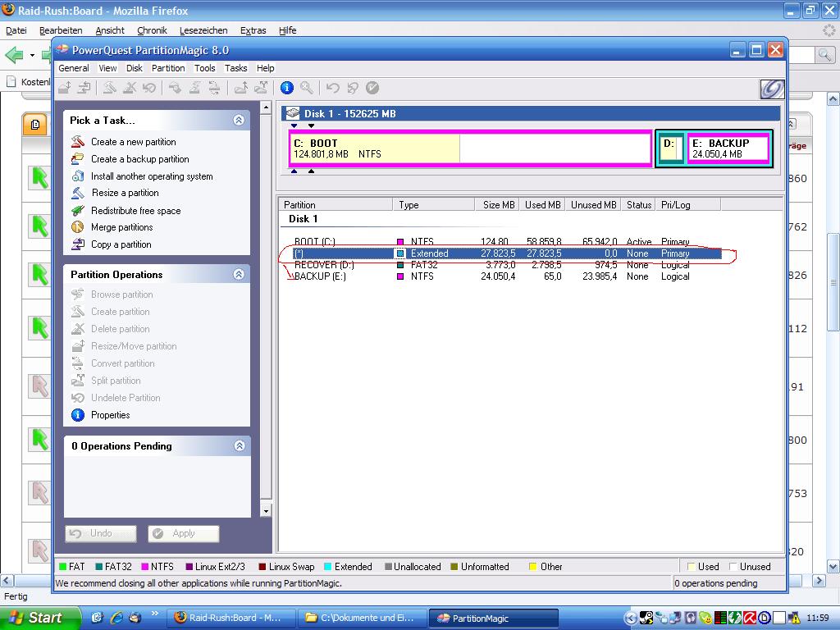Click the Create partition toolbar icon
The width and height of the screenshot is (840, 630).
(110, 88)
